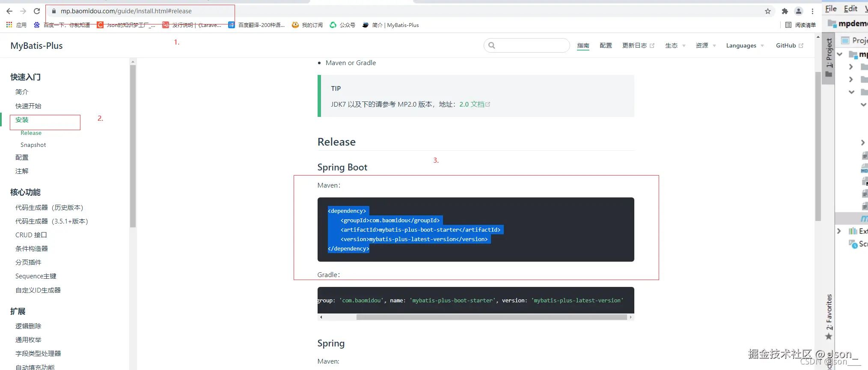This screenshot has width=868, height=370.
Task: Select the 指南 nav tab
Action: [x=583, y=46]
